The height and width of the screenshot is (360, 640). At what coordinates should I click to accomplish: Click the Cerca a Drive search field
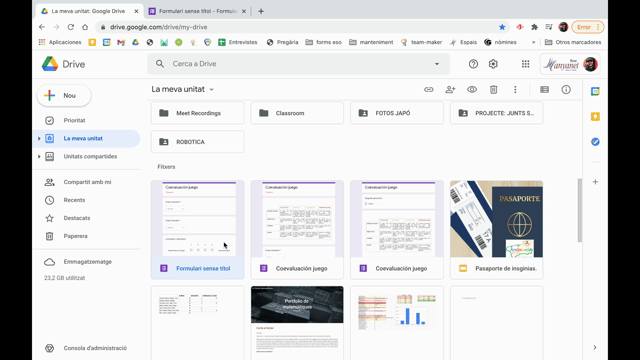click(298, 64)
